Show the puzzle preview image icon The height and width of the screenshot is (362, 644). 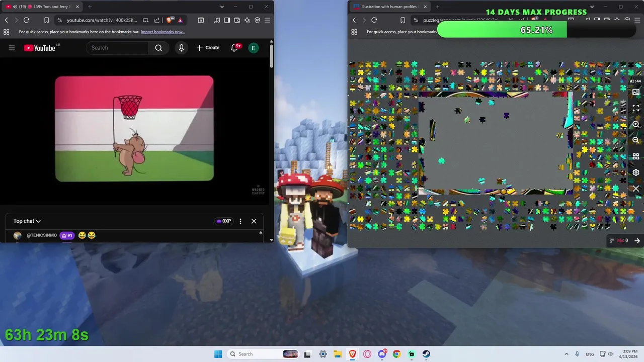point(636,93)
